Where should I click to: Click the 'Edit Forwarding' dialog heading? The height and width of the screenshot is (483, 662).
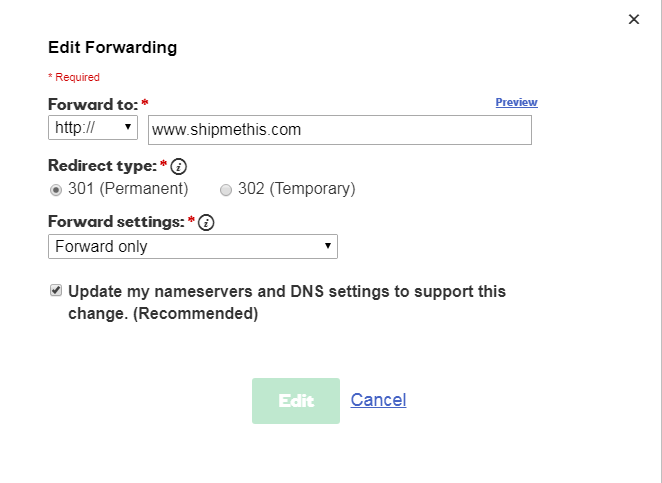[x=112, y=47]
